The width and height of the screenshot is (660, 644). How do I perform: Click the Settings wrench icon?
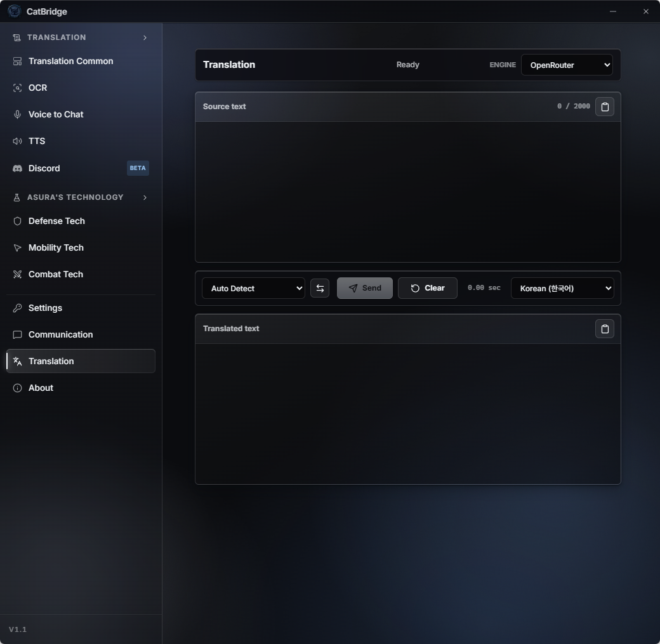17,308
